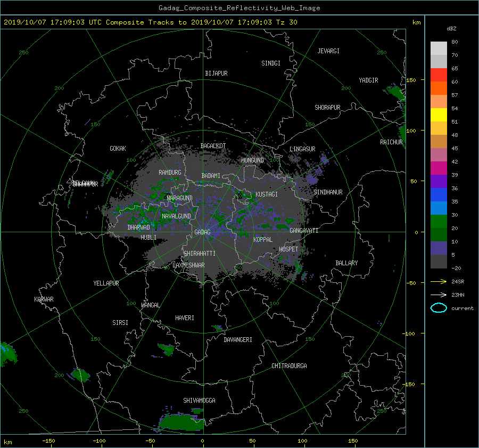Click the SIRSI city label

[x=120, y=323]
